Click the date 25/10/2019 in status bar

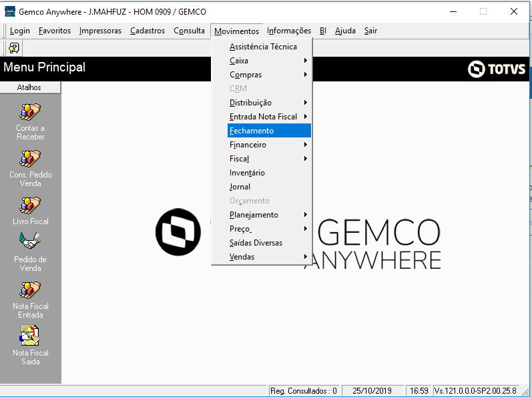[372, 391]
